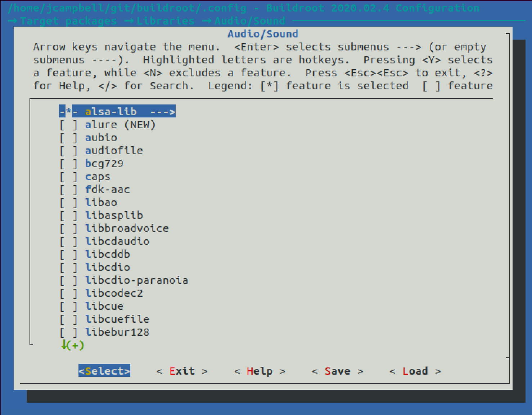Click the Libraries breadcrumb
The width and height of the screenshot is (532, 415).
tap(166, 21)
